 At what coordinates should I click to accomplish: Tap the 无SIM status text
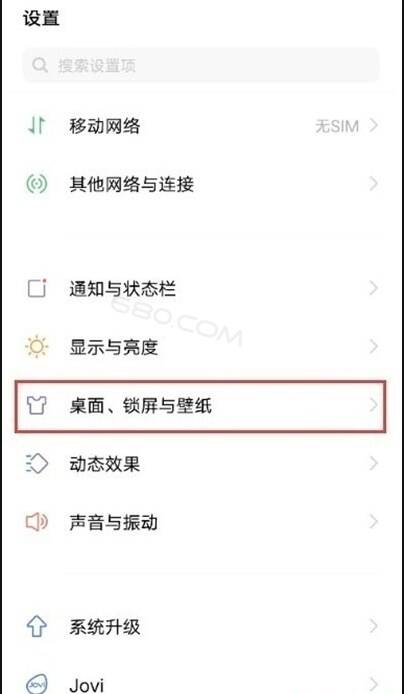pos(337,127)
